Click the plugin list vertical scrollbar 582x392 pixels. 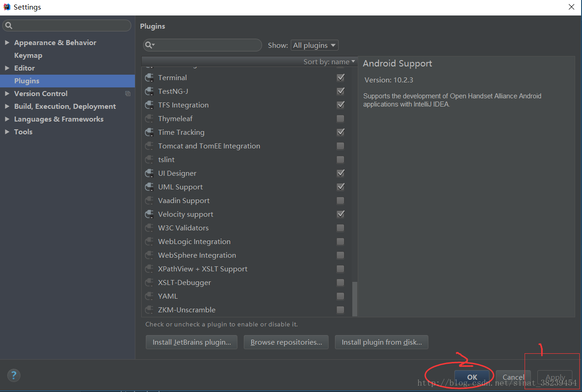tap(355, 298)
